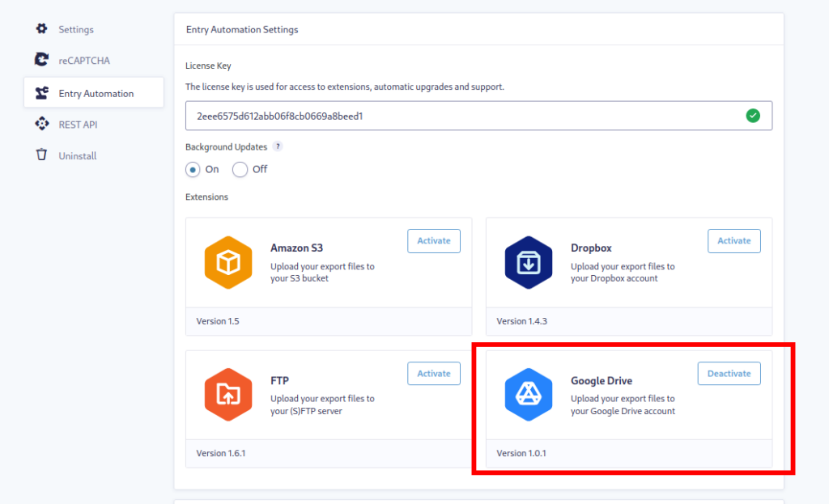Screen dimensions: 829x504
Task: Click the Version 1.4.3 text
Action: coord(522,321)
